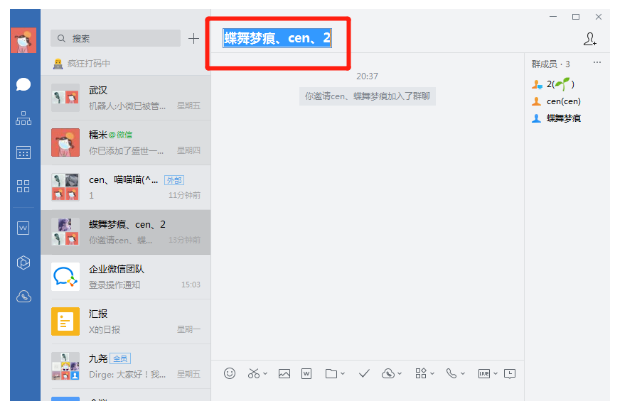Open the 武汉 chat
Screen dimensions: 621x416
[x=126, y=98]
